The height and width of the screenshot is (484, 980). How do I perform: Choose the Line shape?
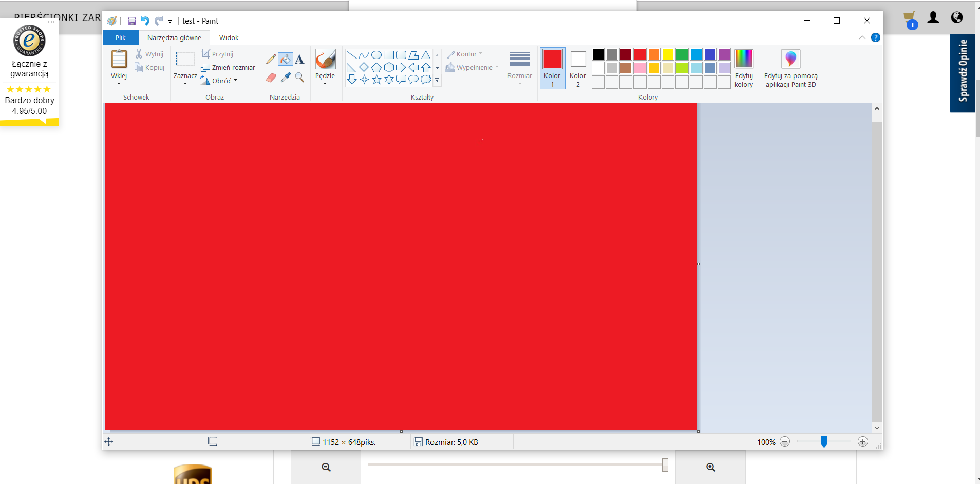[352, 55]
